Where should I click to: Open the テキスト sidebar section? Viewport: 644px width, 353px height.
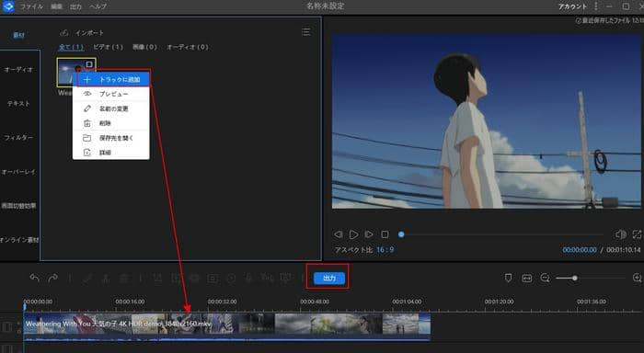click(19, 104)
